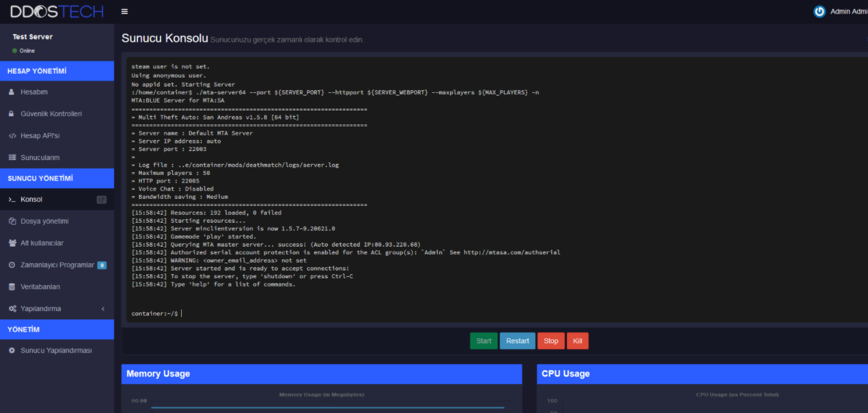The image size is (868, 413).
Task: Click the SUNUCU YÖNETİMİ section header
Action: click(x=57, y=178)
